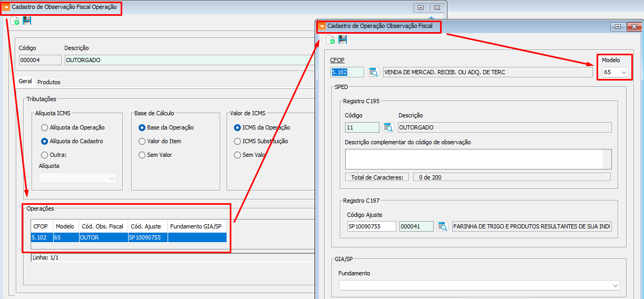644x299 pixels.
Task: Choose ICMS Substituição radio button
Action: [x=238, y=141]
